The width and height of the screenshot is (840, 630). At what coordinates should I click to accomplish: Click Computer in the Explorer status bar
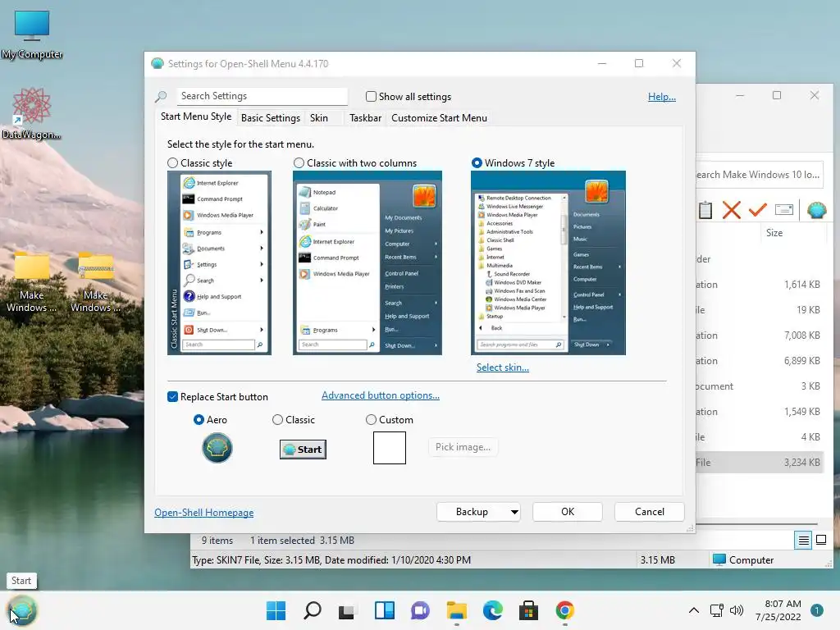click(x=743, y=559)
